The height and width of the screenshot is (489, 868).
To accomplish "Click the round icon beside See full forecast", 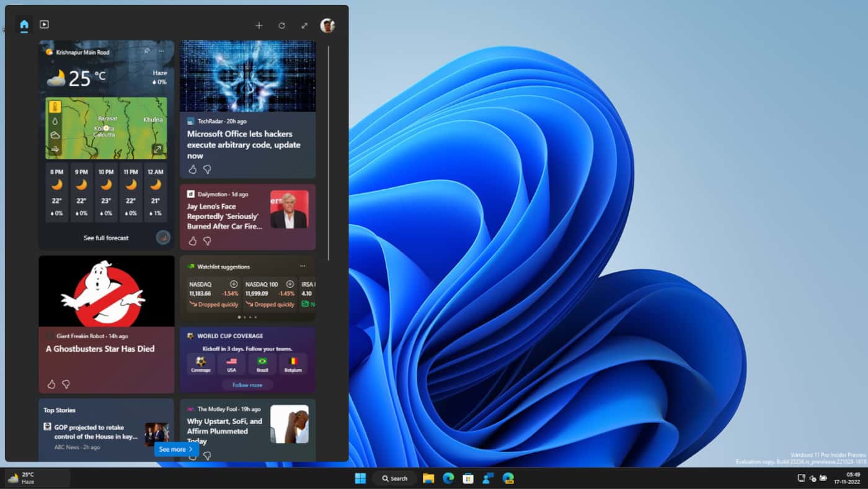I will [x=163, y=238].
